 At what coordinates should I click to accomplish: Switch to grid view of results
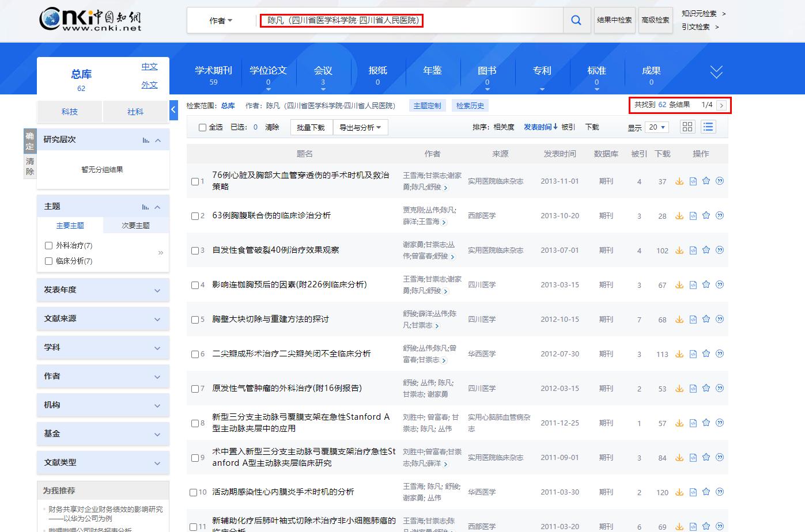point(687,127)
